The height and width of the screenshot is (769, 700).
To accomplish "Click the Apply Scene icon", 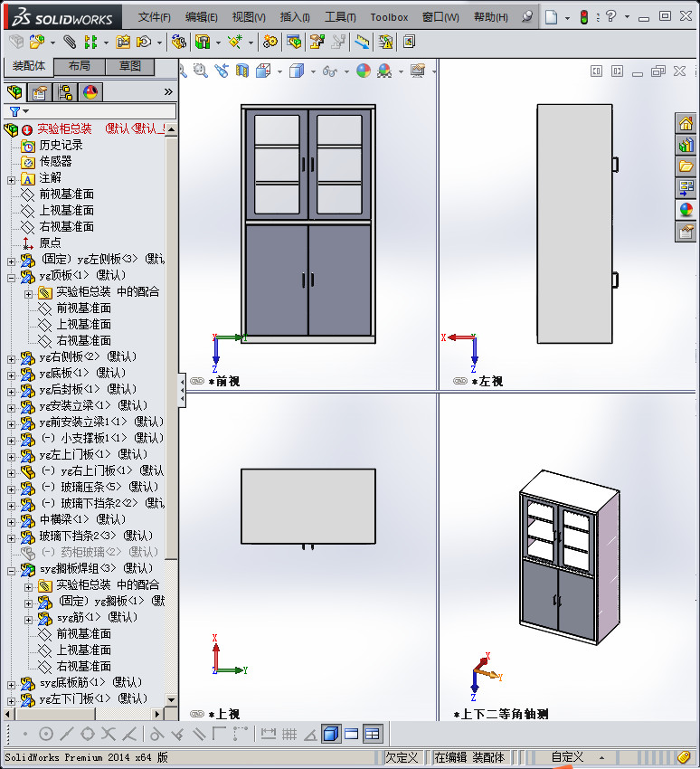I will tap(384, 71).
